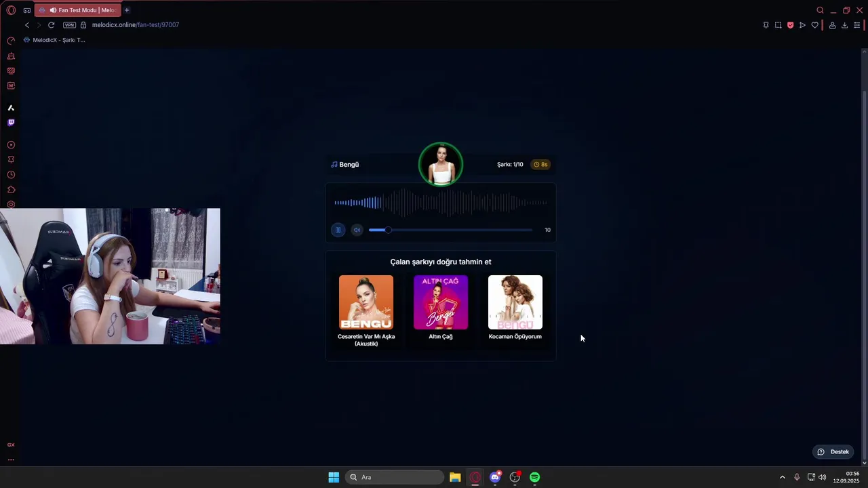
Task: Toggle the VPN badge in address bar
Action: [69, 25]
